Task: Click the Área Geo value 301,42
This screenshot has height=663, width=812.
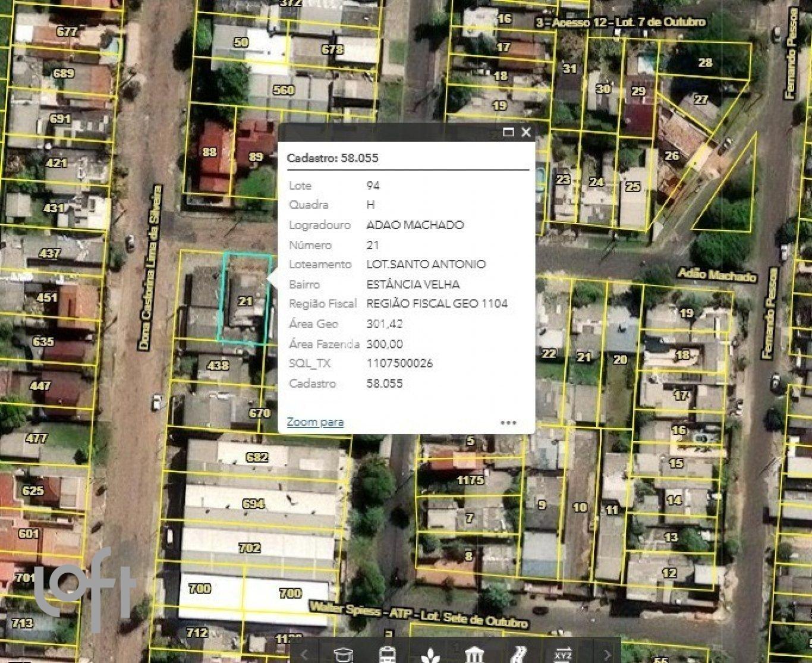Action: (385, 324)
